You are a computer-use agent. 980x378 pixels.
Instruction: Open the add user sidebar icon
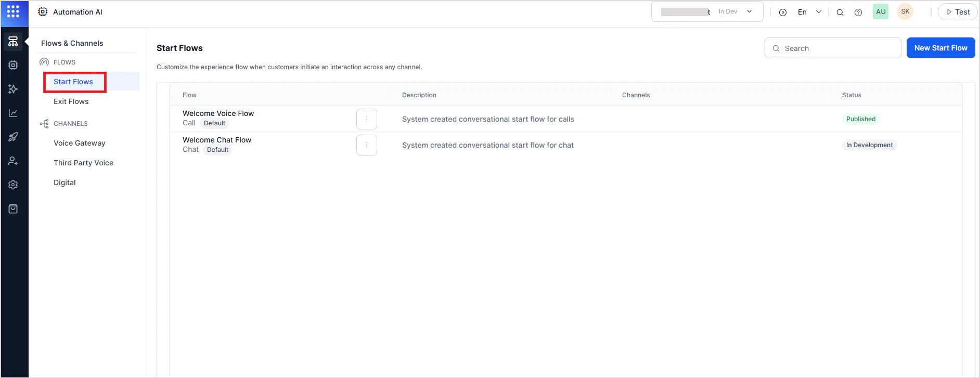(13, 161)
